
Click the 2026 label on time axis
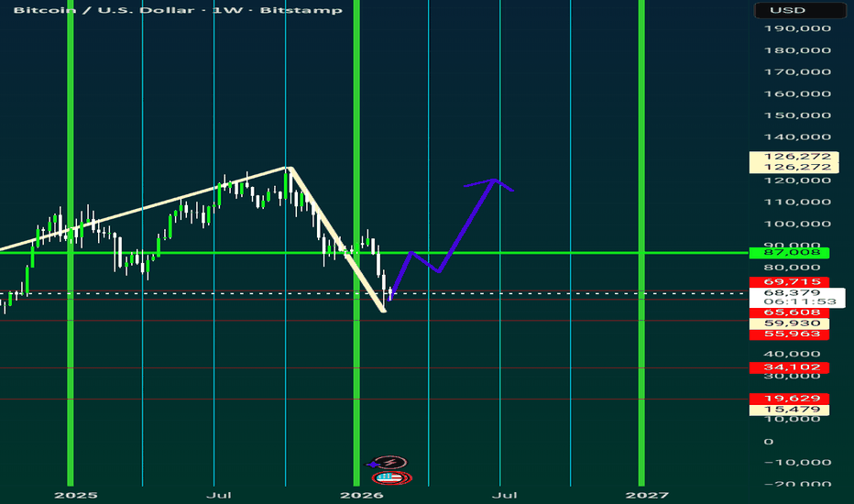(x=361, y=495)
